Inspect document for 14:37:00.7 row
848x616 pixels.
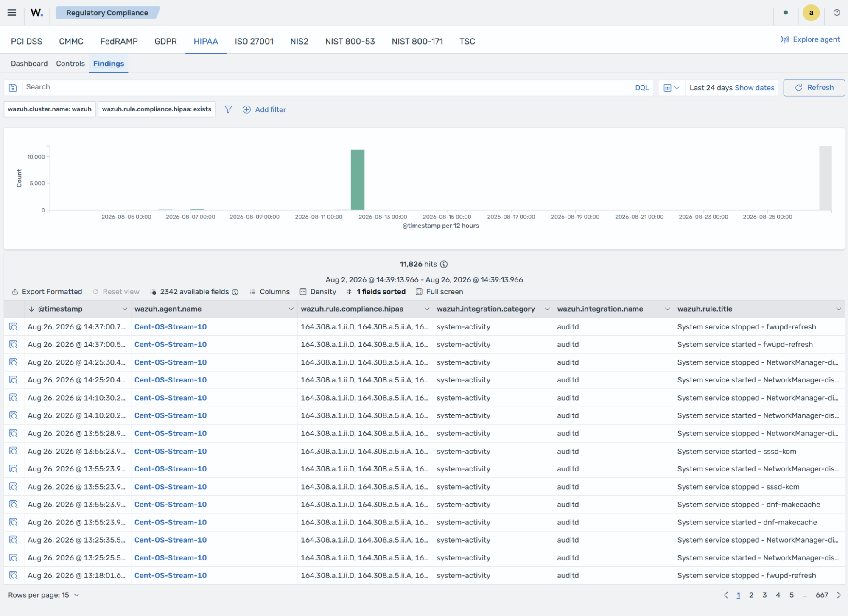pos(14,327)
